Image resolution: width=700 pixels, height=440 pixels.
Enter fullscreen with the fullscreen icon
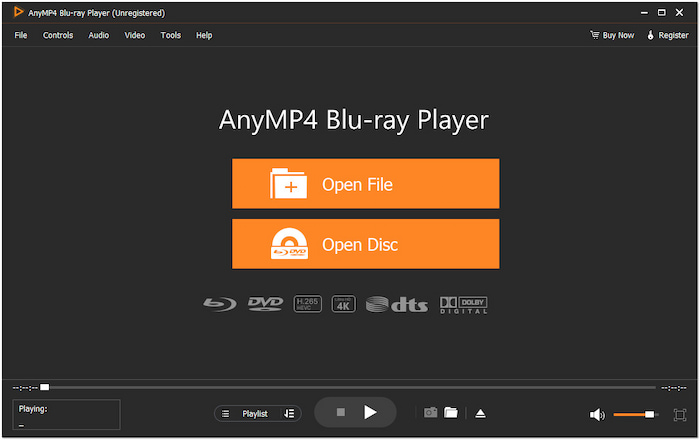pyautogui.click(x=679, y=415)
